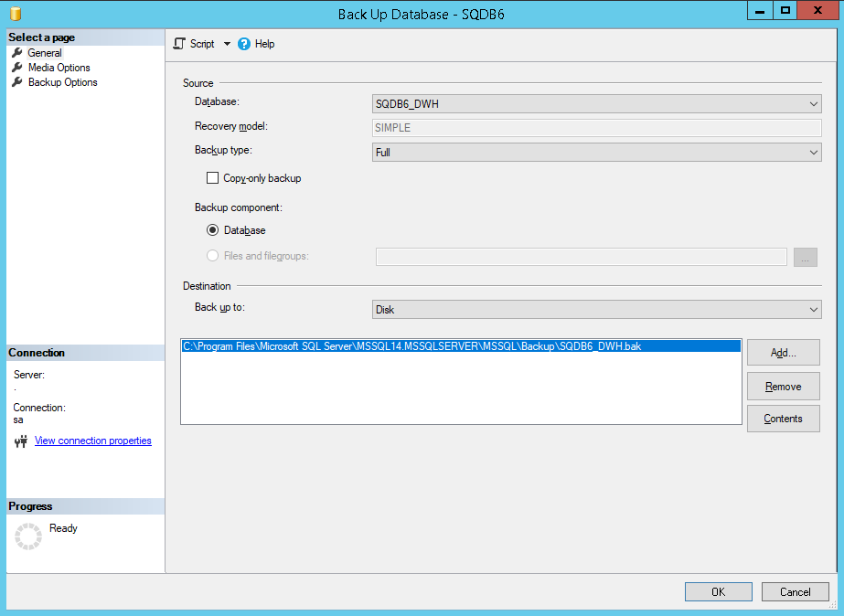Select the Database backup component radio button
This screenshot has width=844, height=616.
click(213, 230)
